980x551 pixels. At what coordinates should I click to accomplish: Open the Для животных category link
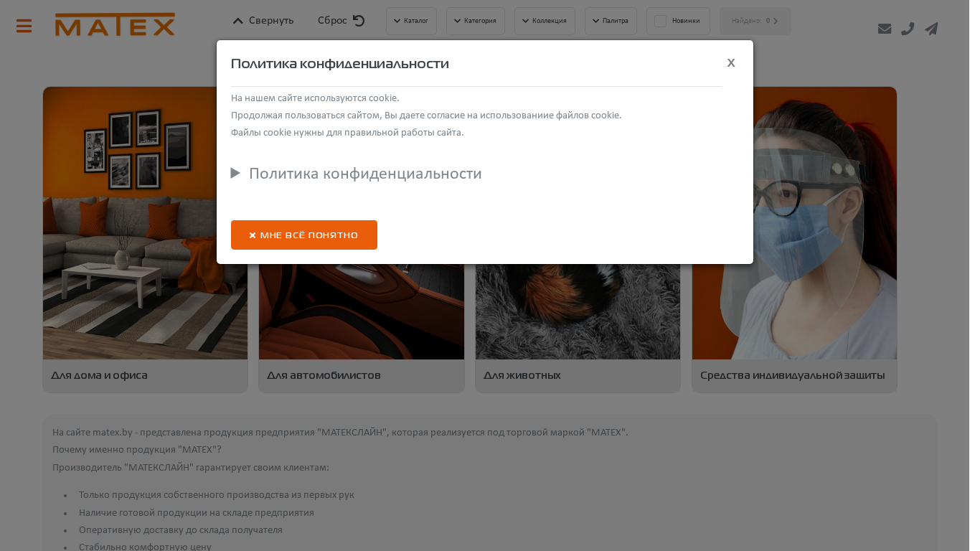pos(522,375)
